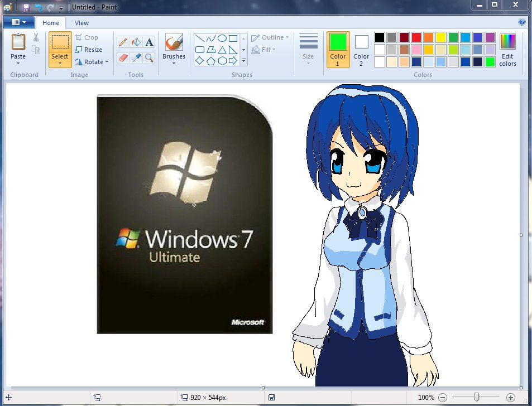Click the zoom out minus button
532x406 pixels.
tap(443, 397)
